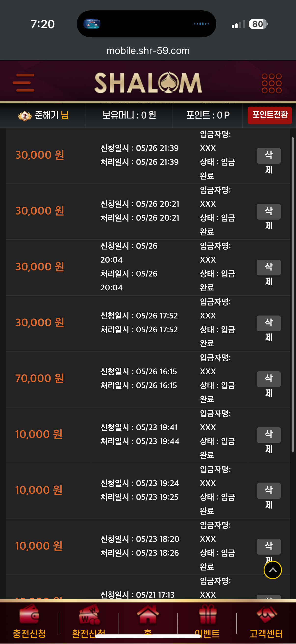Tap the 포인트 : 0 P display

click(x=208, y=115)
